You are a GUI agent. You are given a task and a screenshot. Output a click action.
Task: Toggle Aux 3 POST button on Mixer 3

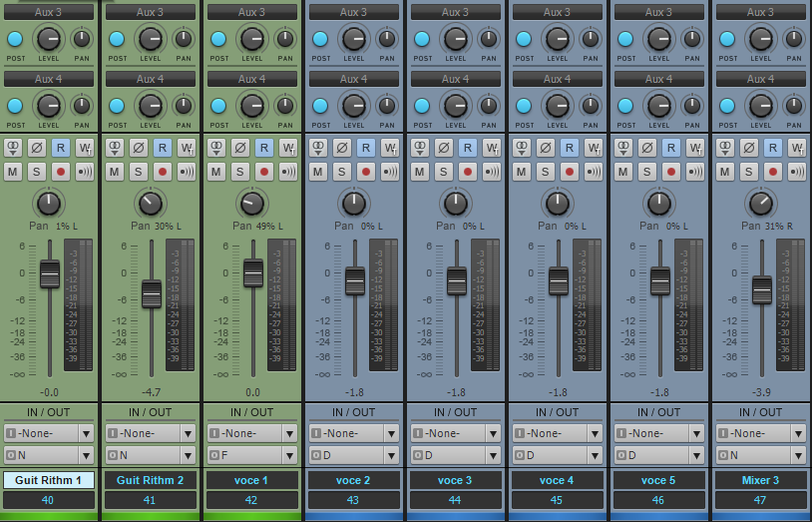click(727, 39)
